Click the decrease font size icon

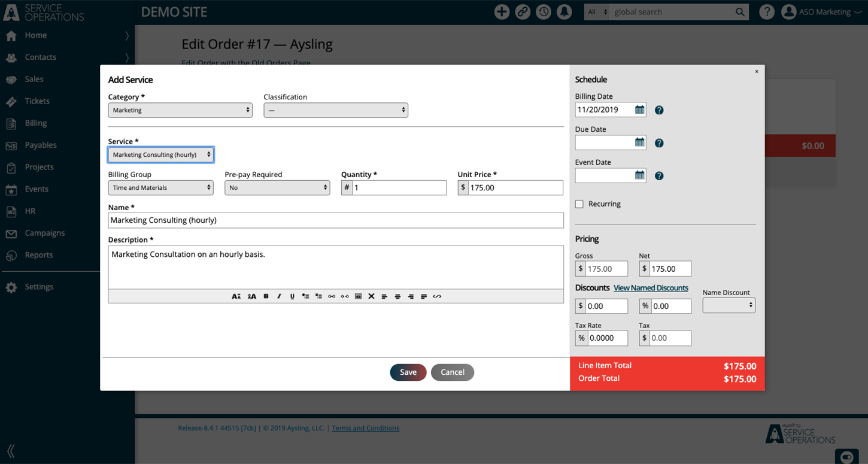coord(236,296)
